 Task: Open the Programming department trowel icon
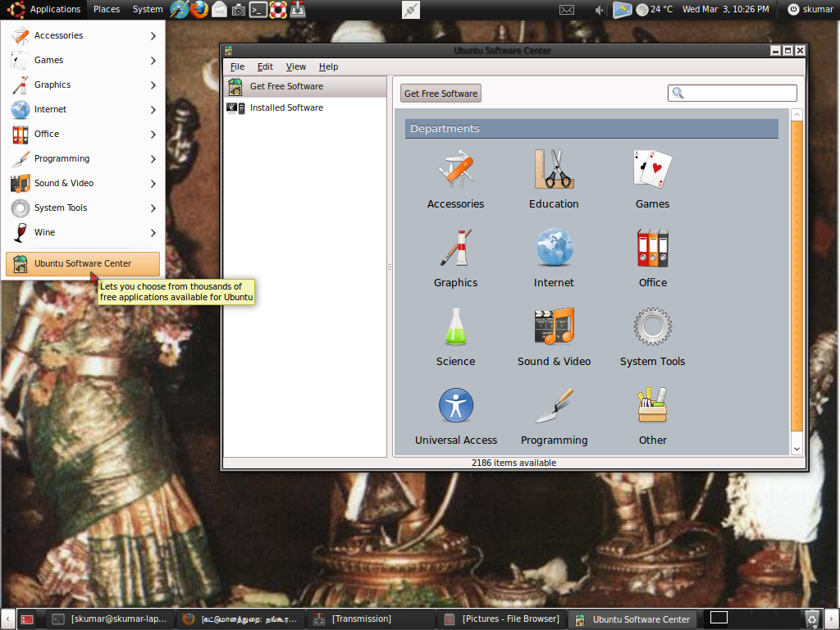554,405
